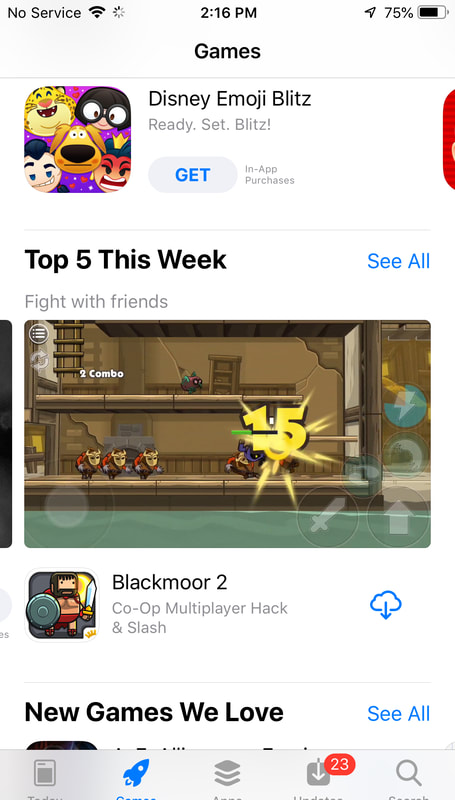Tap the Blackmoor 2 app icon
The image size is (455, 800).
(x=62, y=605)
